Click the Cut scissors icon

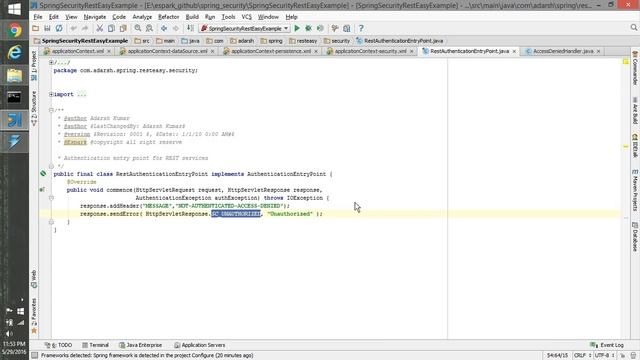(99, 28)
